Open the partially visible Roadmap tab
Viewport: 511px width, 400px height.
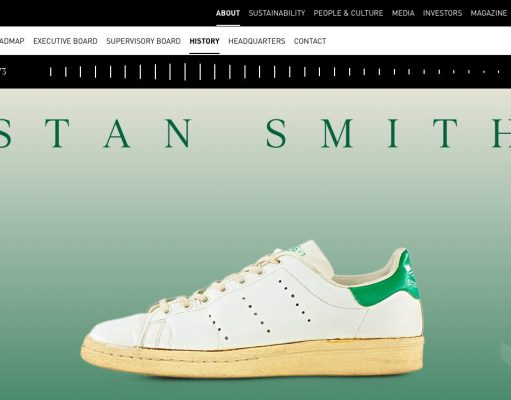(x=12, y=41)
